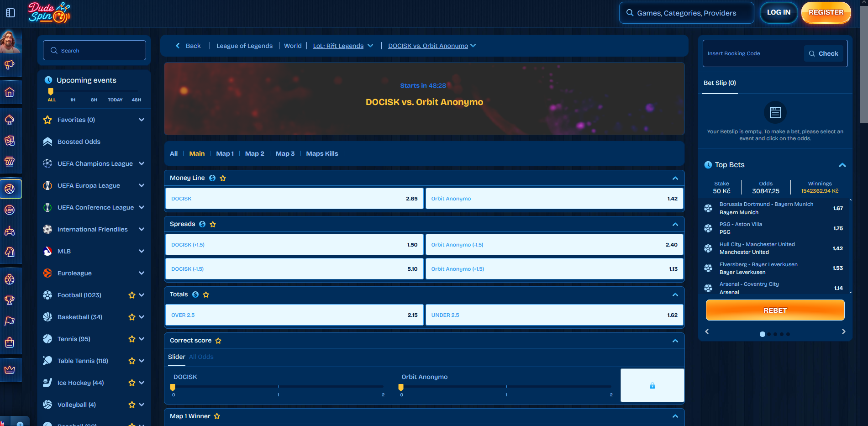Select OVER 2.5 Totals odds
The width and height of the screenshot is (868, 426).
click(294, 315)
